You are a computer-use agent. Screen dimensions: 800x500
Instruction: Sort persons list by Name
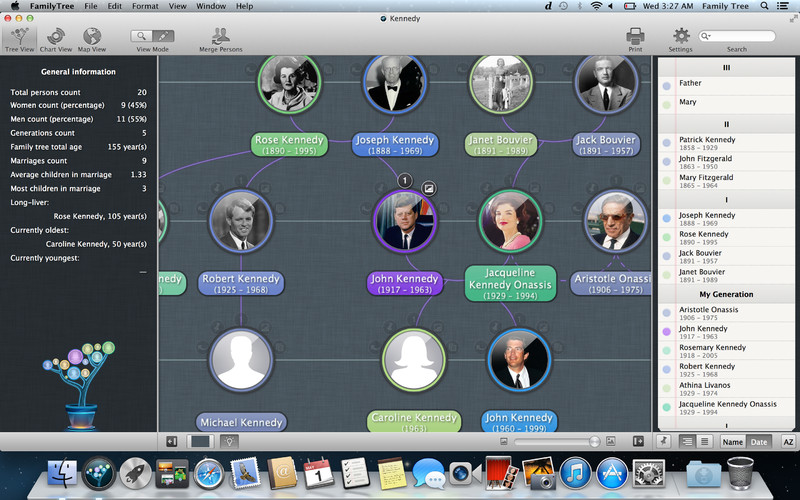(733, 442)
